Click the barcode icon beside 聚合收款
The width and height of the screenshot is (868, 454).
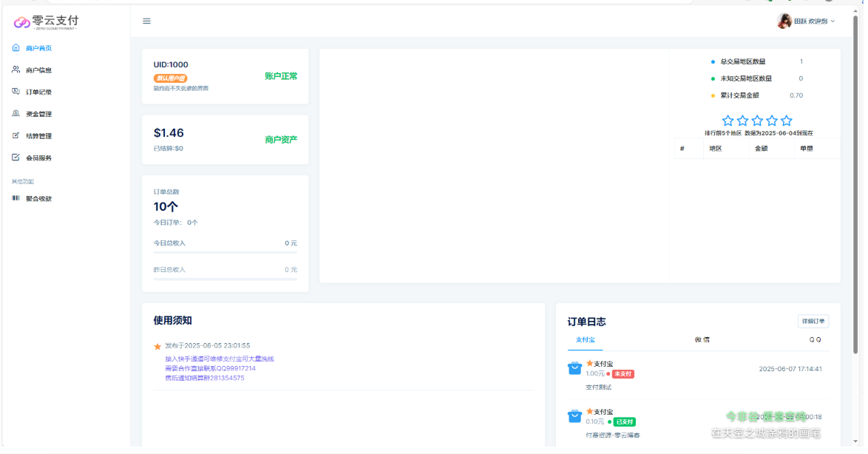pos(16,198)
